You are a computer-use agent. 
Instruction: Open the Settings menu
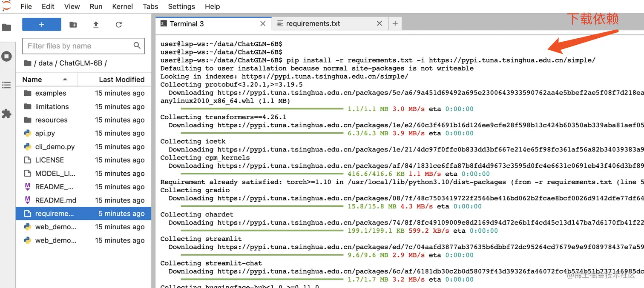click(181, 6)
